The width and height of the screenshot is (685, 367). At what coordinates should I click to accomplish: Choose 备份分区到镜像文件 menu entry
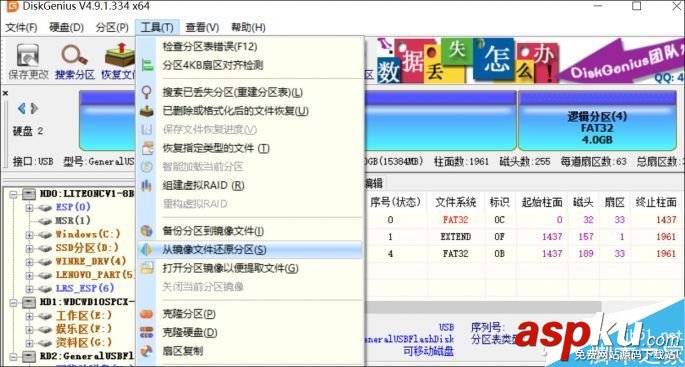[x=250, y=231]
